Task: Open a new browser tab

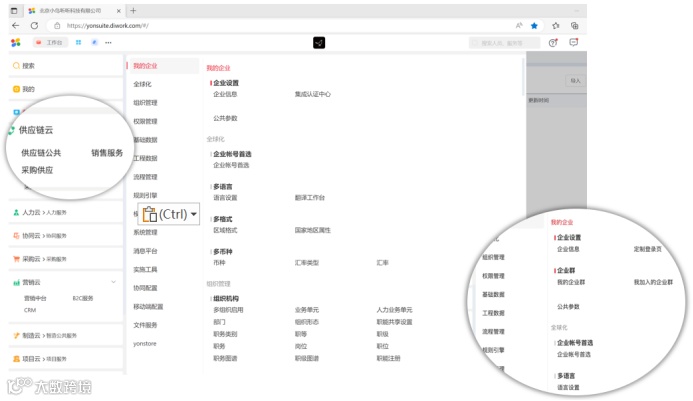Action: (x=133, y=10)
